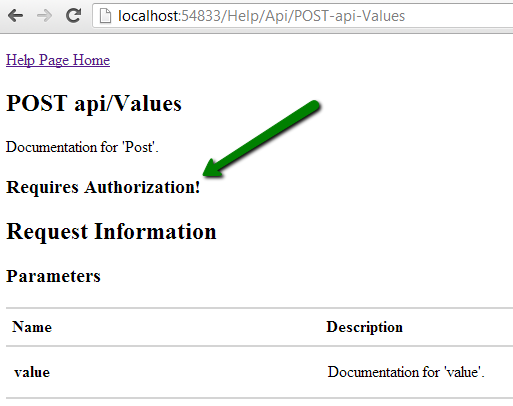Click the Documentation for 'Post' text
This screenshot has height=406, width=513.
[x=82, y=147]
